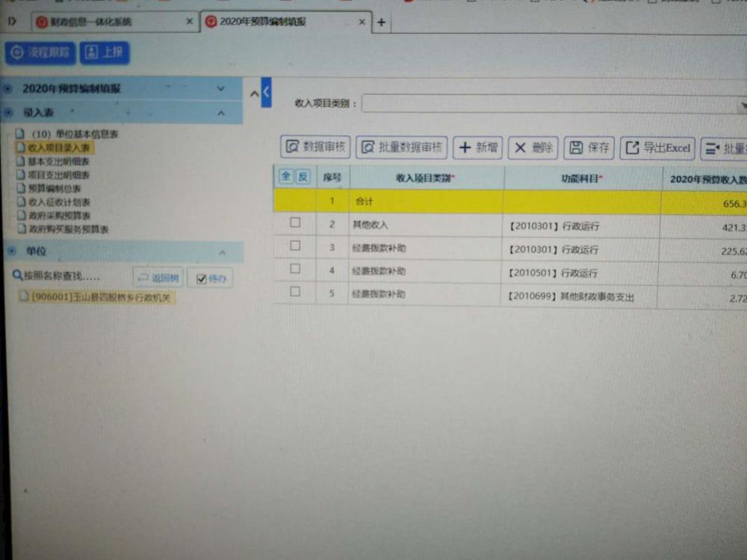Open 批量数据审核 batch check
The image size is (747, 560).
pos(401,147)
